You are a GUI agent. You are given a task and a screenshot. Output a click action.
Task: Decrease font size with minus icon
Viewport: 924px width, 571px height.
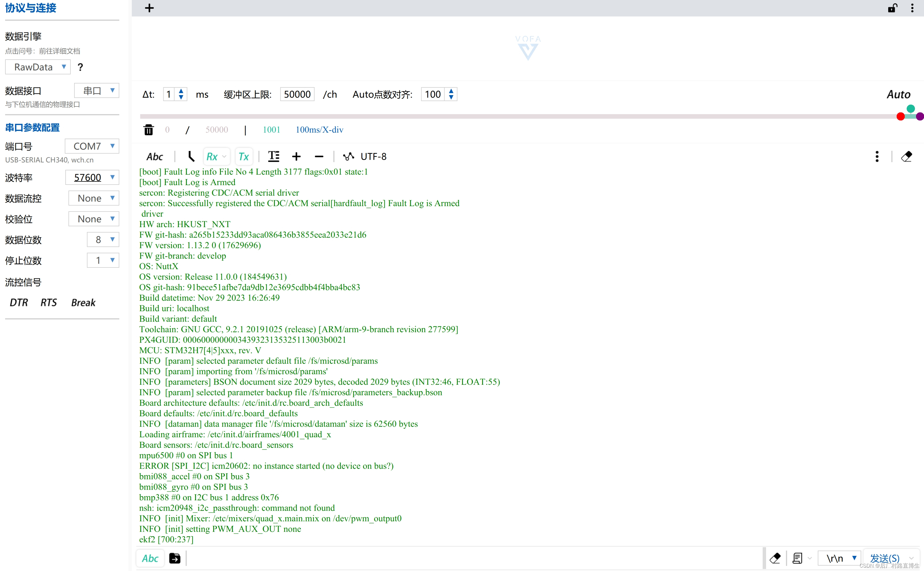(x=319, y=156)
